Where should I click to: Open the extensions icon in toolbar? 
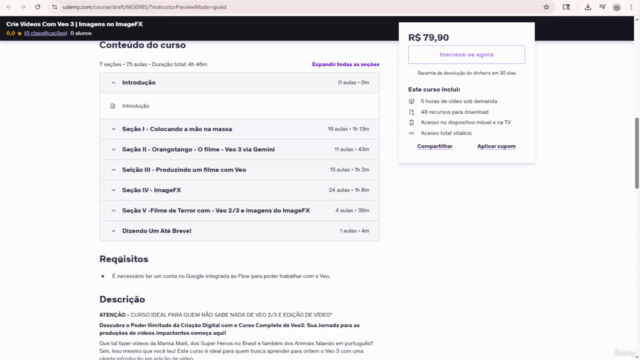click(566, 7)
